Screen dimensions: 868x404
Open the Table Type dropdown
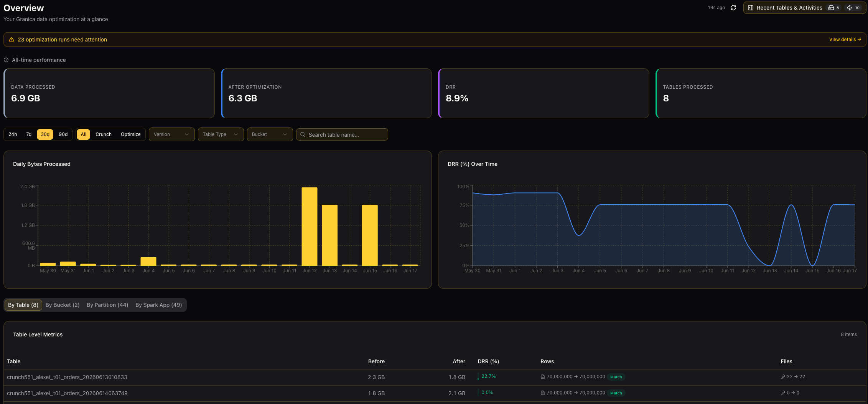point(221,134)
